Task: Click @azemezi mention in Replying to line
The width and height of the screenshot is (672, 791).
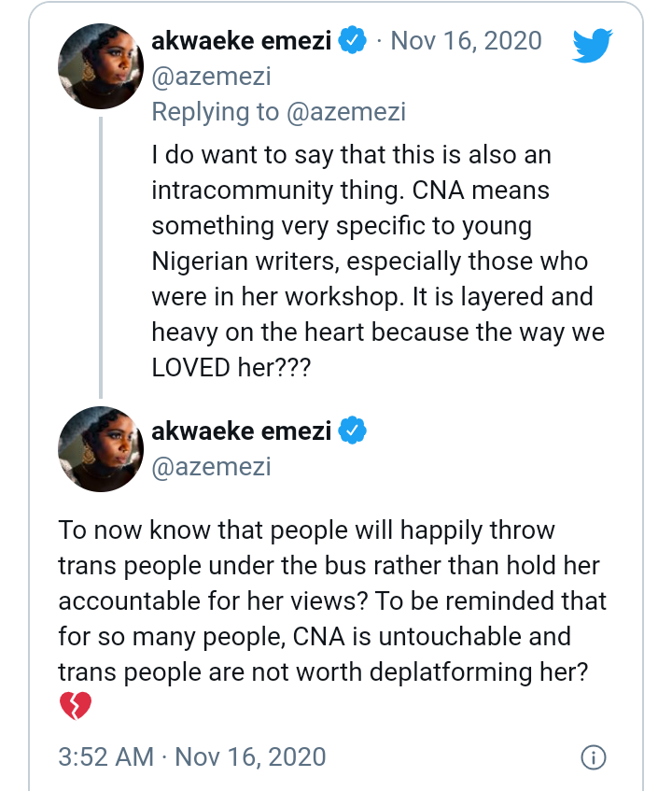Action: pos(346,112)
